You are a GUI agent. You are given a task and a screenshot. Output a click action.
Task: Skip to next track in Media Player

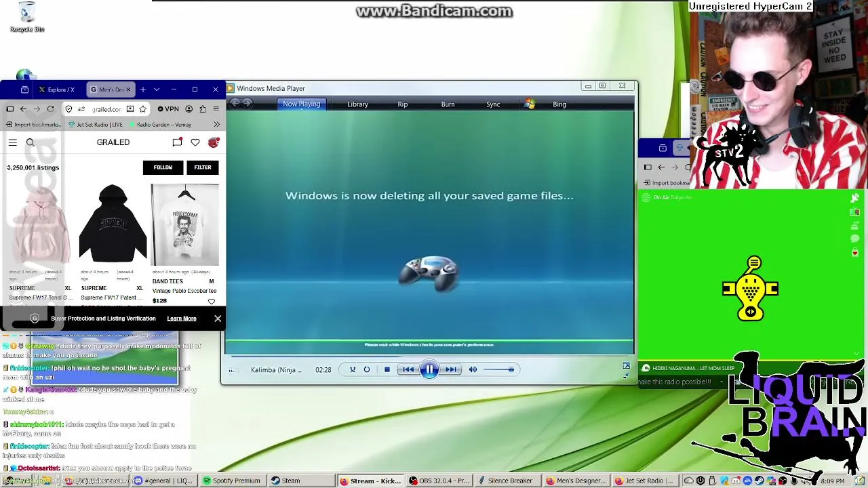[450, 369]
